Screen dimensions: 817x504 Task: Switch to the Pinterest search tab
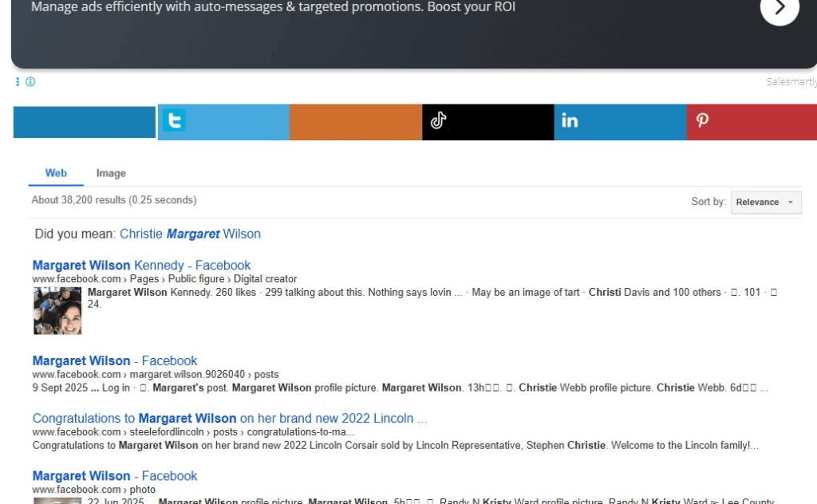pos(752,122)
